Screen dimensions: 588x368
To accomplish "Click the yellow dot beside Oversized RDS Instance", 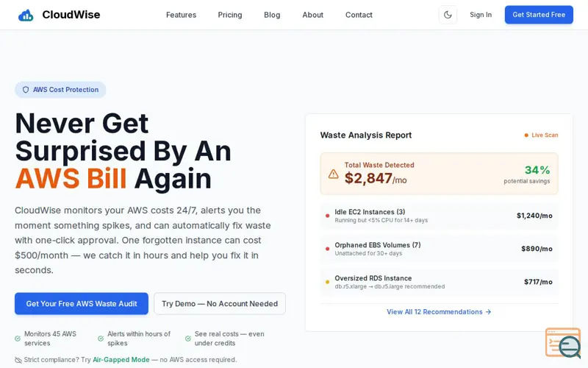I will tap(327, 282).
